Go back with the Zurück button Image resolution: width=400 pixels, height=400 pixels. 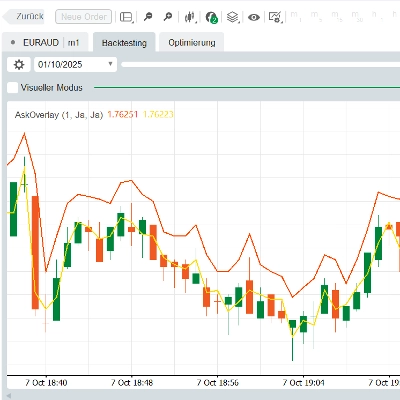(24, 16)
